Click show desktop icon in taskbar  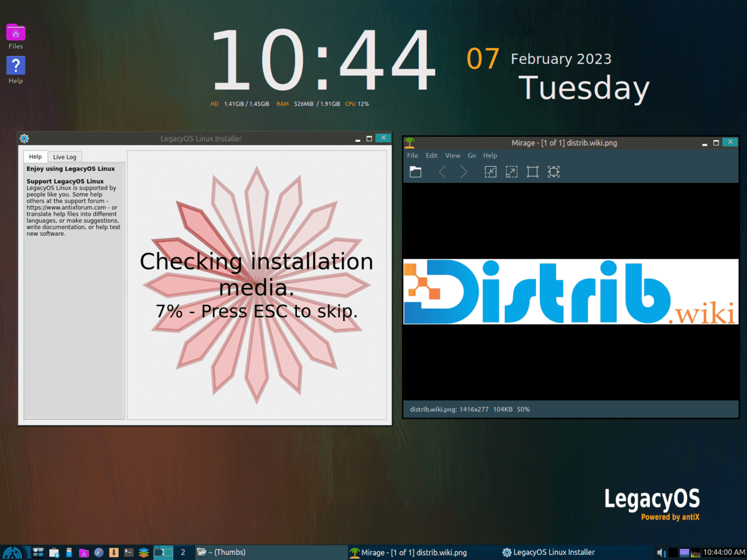pos(39,552)
